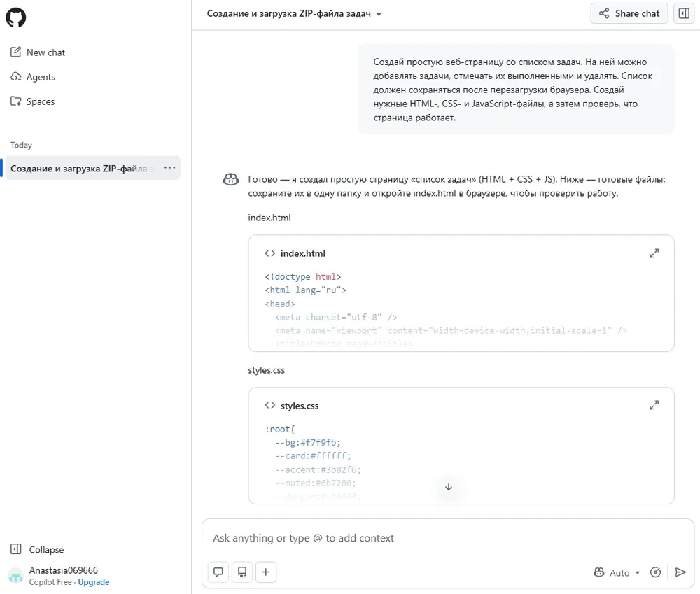Click the user prompt beginning "Создай простую веб-страницу"
700x594 pixels.
tap(516, 90)
